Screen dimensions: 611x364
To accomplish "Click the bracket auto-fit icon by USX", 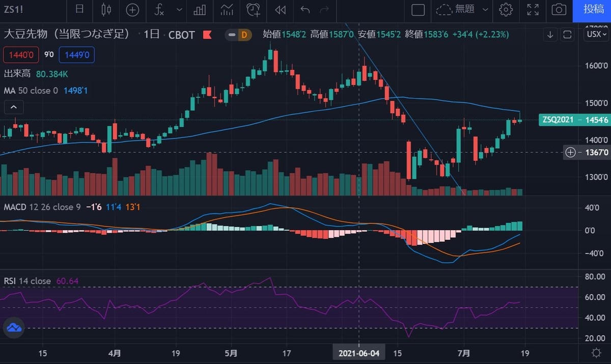I will 568,35.
